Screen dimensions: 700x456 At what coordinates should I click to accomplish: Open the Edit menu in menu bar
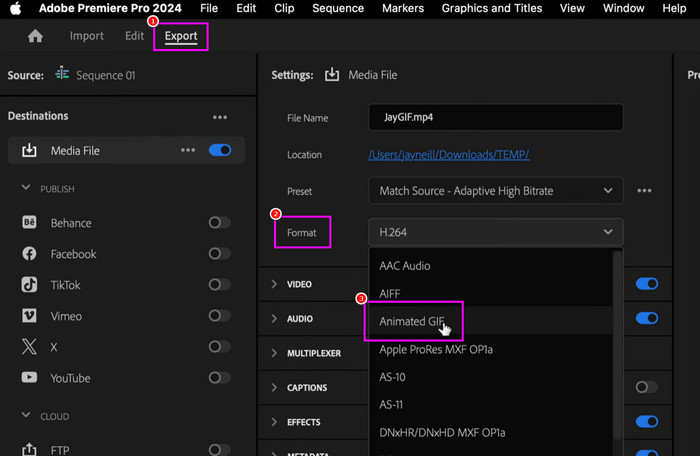point(246,8)
